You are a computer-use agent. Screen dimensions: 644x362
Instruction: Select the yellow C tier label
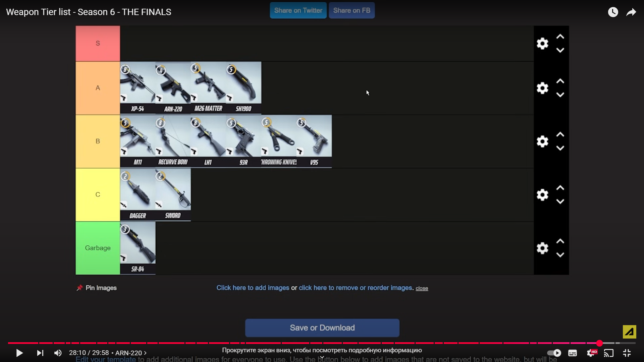[x=98, y=195]
